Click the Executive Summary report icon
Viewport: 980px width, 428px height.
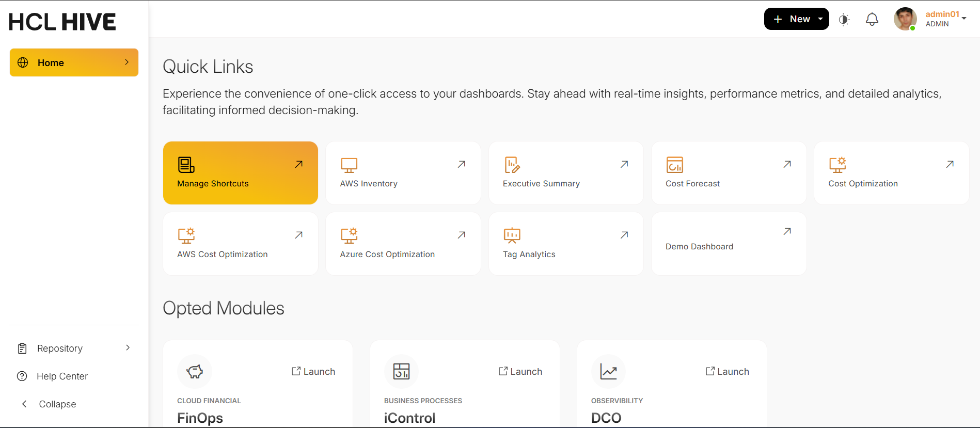pos(512,165)
